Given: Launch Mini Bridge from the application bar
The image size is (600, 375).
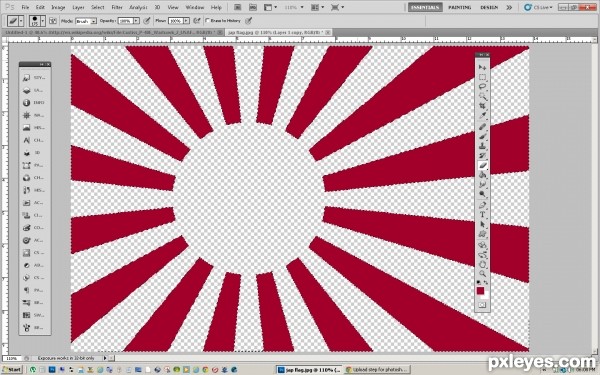Looking at the screenshot, I should (253, 7).
